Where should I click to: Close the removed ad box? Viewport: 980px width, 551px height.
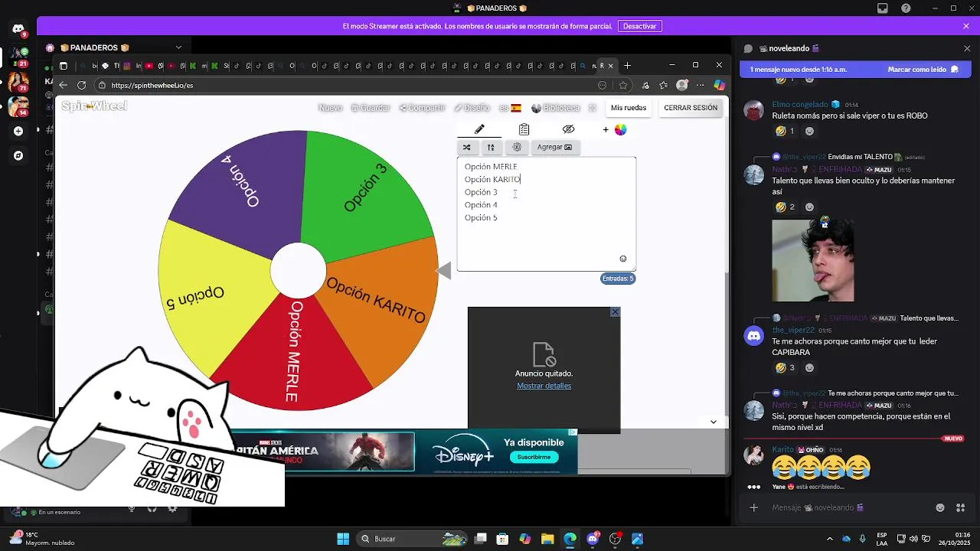point(615,312)
